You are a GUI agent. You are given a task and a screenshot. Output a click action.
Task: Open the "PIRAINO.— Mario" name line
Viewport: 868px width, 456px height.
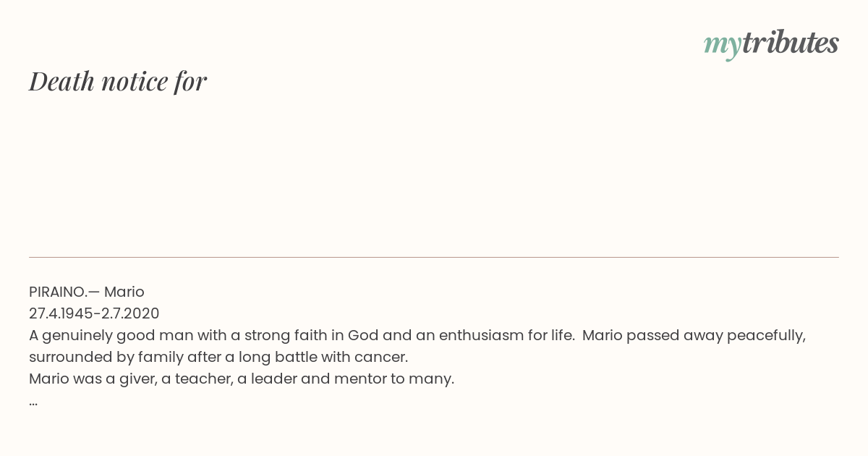point(87,292)
